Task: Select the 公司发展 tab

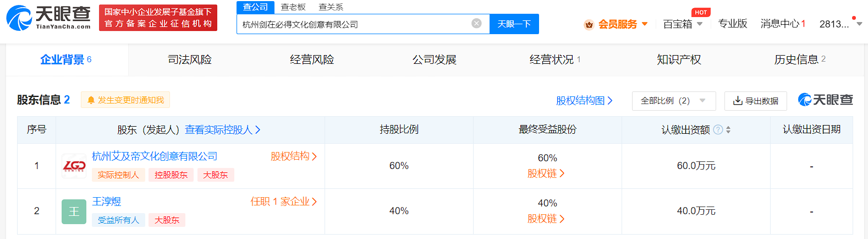Action: (x=435, y=59)
